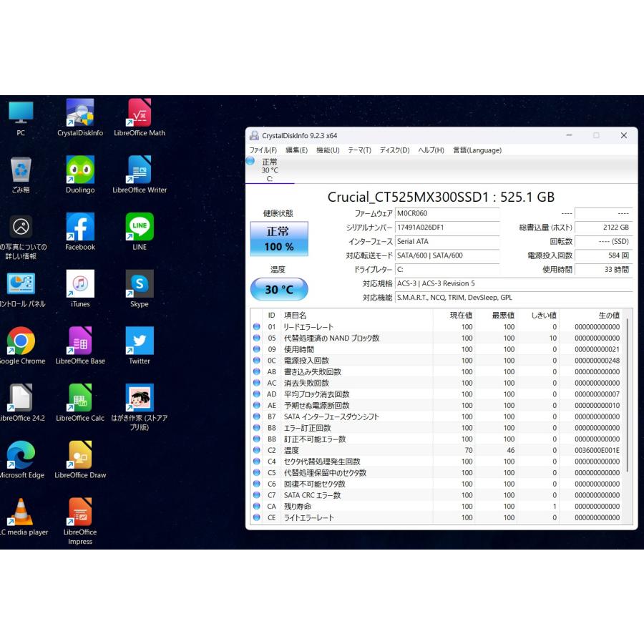644x644 pixels.
Task: Open the 言語(Language) menu
Action: click(477, 150)
